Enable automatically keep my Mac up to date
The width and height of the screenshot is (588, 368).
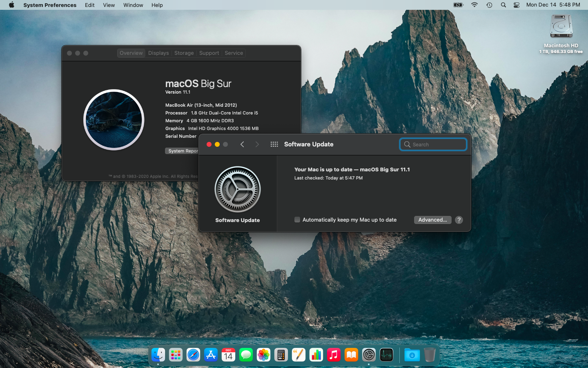tap(297, 220)
